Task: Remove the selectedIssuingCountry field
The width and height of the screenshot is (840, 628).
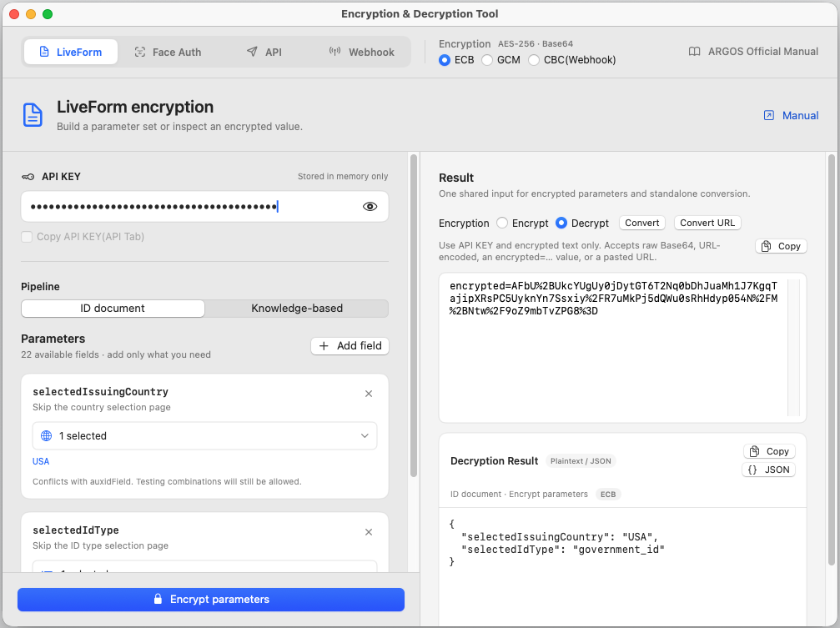Action: 369,394
